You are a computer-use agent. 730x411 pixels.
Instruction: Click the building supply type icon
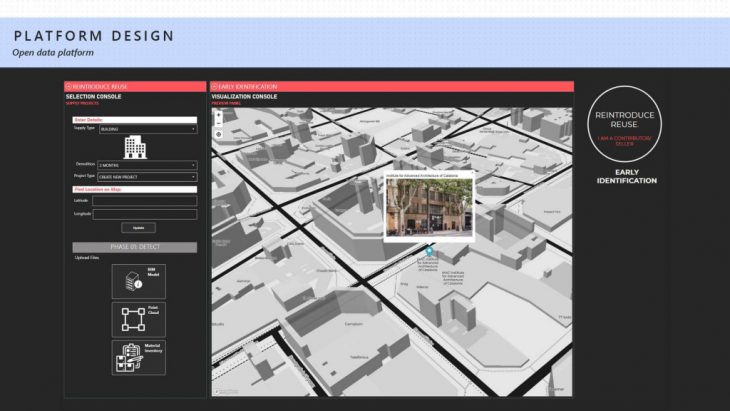click(134, 147)
